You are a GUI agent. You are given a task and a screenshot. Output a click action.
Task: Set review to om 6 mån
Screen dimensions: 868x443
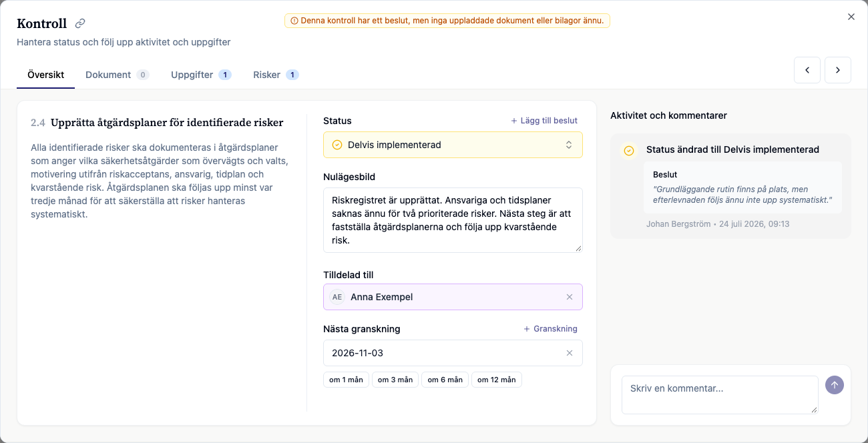pos(445,380)
